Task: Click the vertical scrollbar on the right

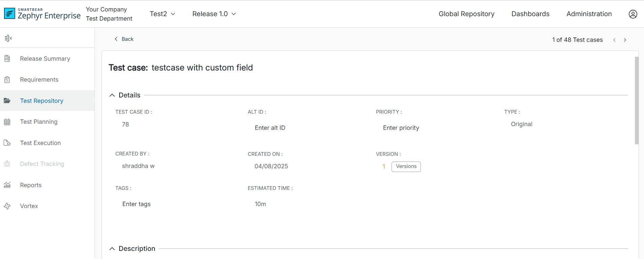Action: tap(637, 100)
